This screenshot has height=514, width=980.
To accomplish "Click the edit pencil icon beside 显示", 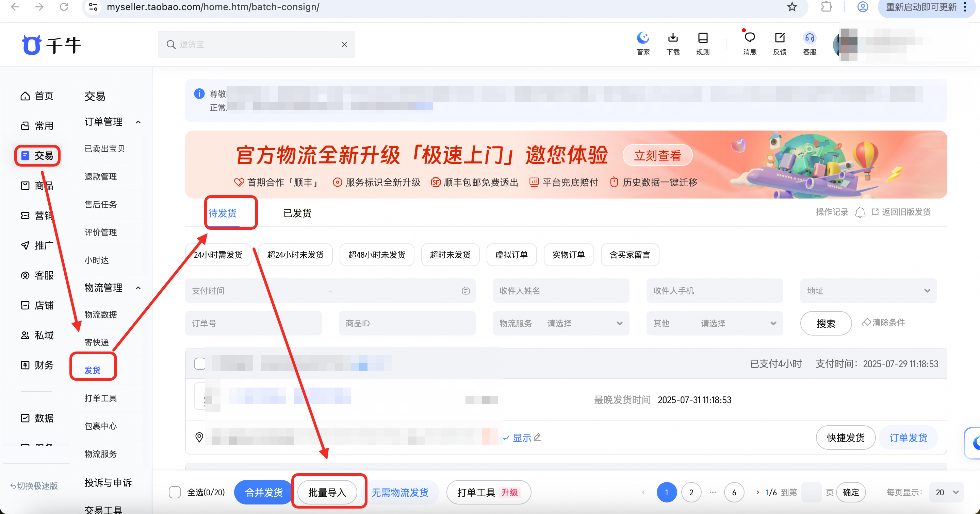I will [537, 438].
